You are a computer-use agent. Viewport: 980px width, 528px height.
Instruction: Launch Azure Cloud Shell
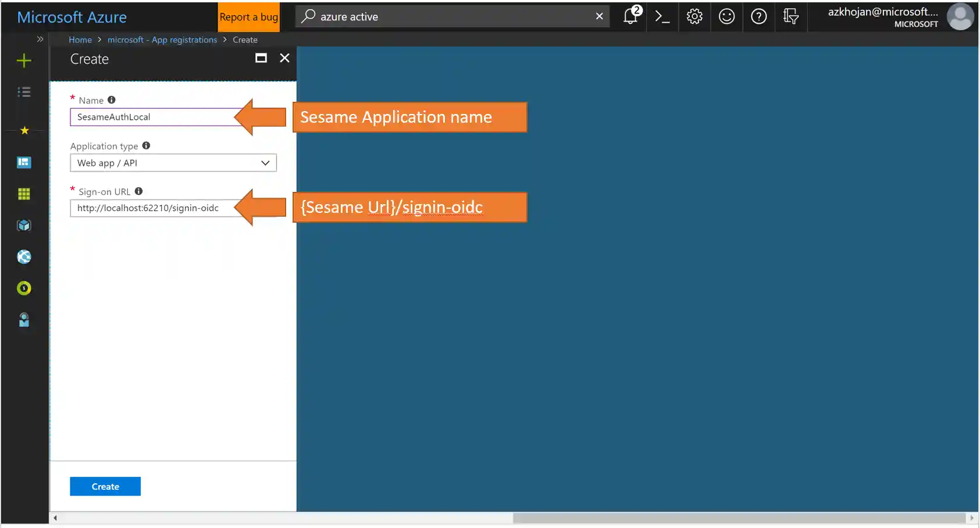coord(662,16)
